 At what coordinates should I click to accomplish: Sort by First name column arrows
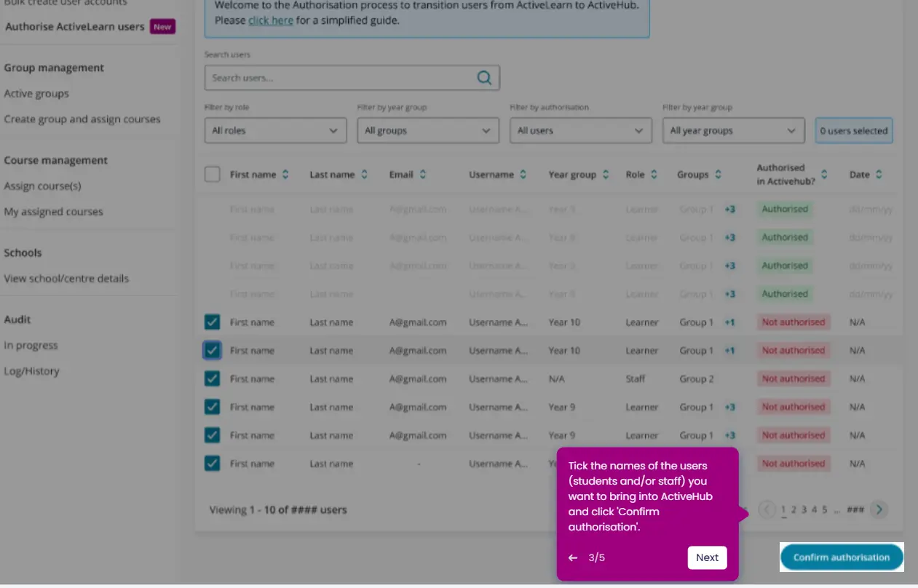[285, 175]
